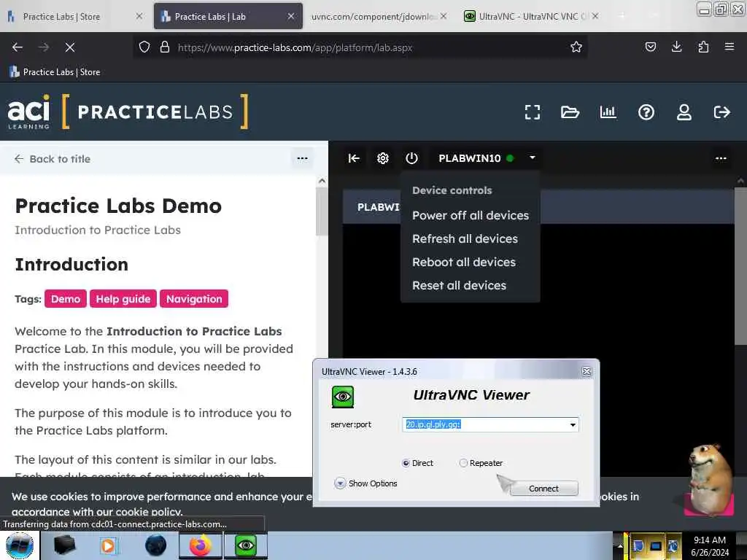
Task: Open the Practice Labs help icon
Action: 646,112
